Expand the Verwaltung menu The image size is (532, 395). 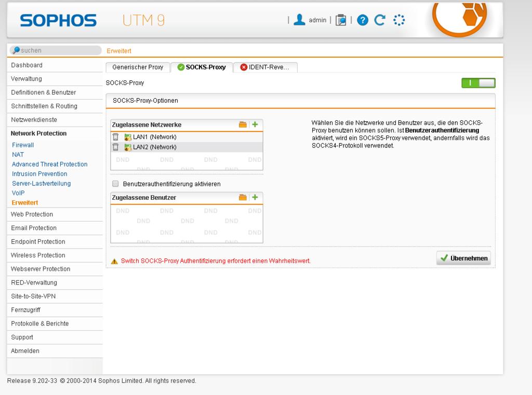[55, 79]
